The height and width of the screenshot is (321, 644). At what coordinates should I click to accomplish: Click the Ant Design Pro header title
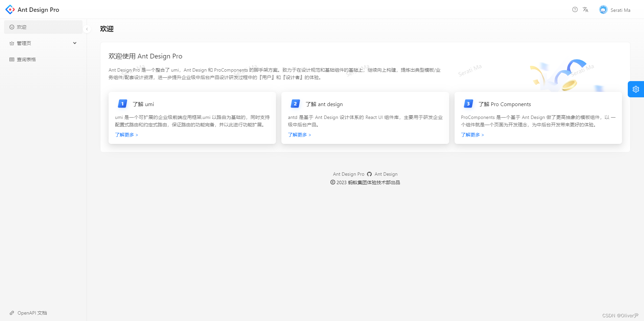click(38, 10)
